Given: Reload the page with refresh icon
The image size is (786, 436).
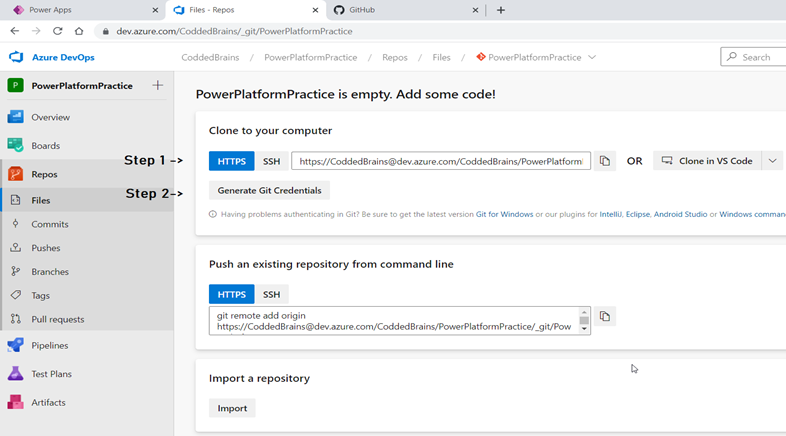Looking at the screenshot, I should [58, 31].
